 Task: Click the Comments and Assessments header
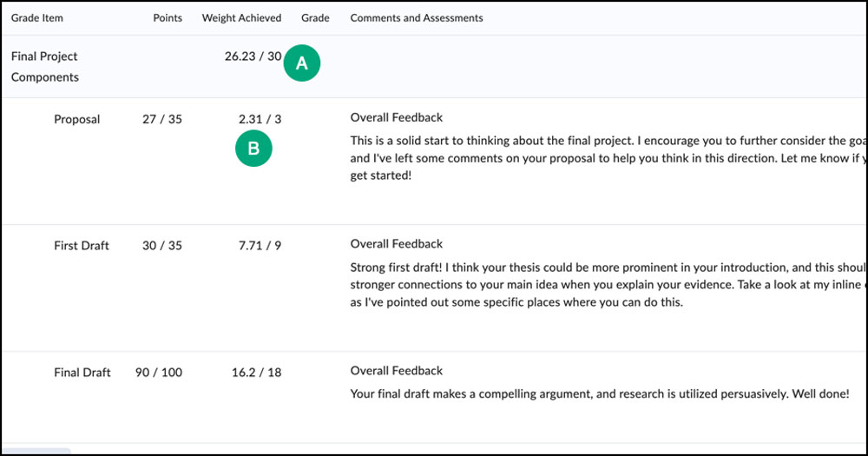(x=417, y=18)
